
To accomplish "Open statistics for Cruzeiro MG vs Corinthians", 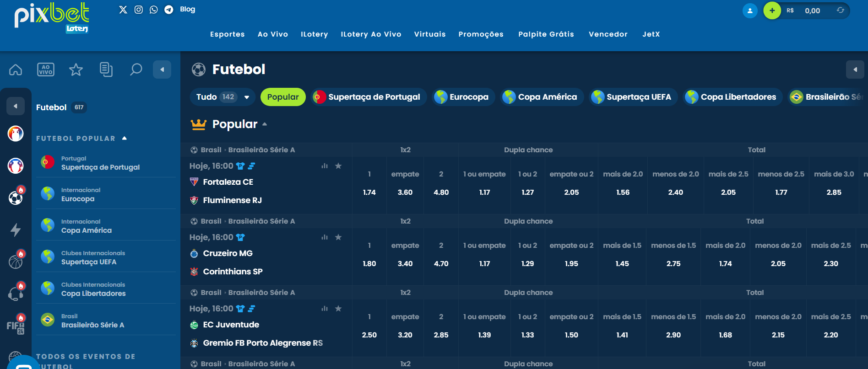I will click(x=325, y=237).
